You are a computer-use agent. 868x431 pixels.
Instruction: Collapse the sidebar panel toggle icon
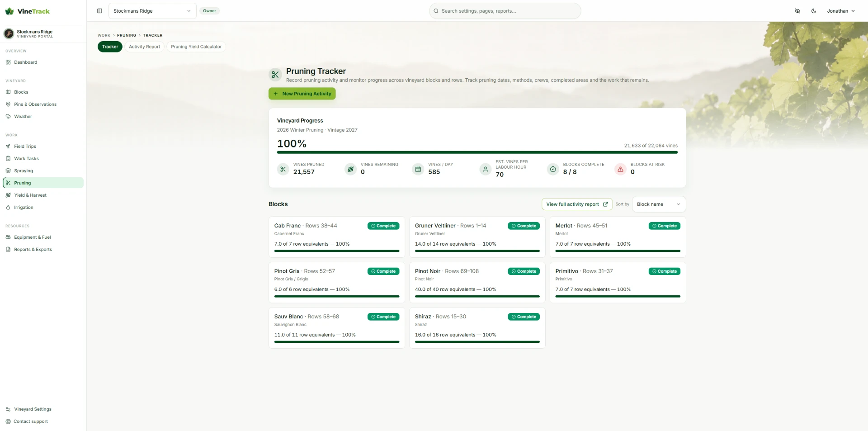click(100, 11)
